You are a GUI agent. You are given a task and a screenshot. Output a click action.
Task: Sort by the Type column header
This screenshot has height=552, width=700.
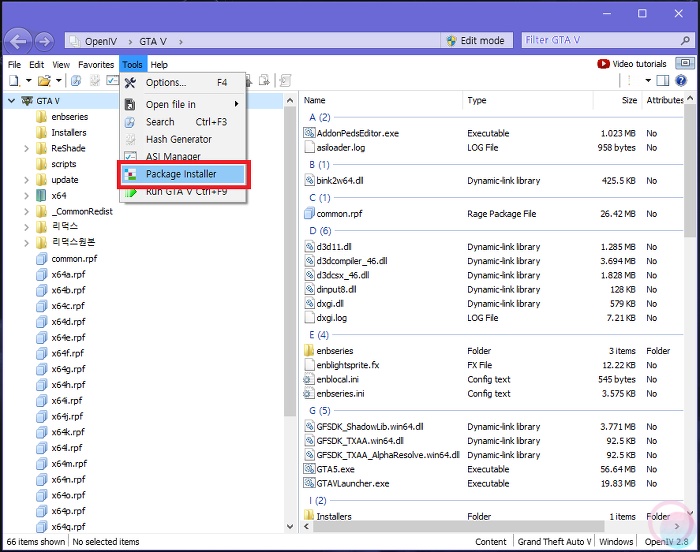click(477, 100)
